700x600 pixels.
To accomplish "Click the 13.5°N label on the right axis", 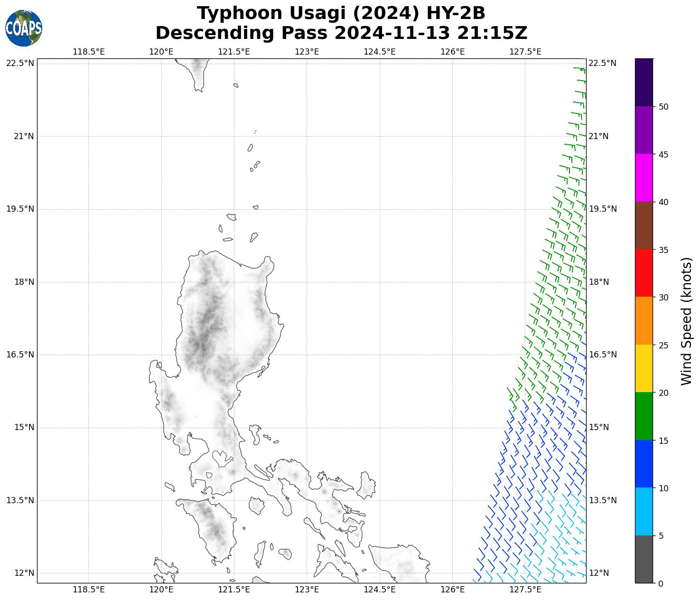I will [x=602, y=500].
